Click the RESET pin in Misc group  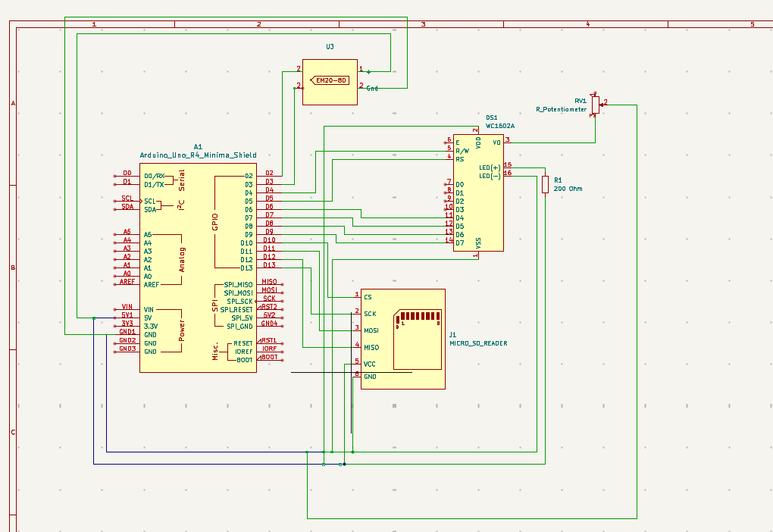point(243,343)
